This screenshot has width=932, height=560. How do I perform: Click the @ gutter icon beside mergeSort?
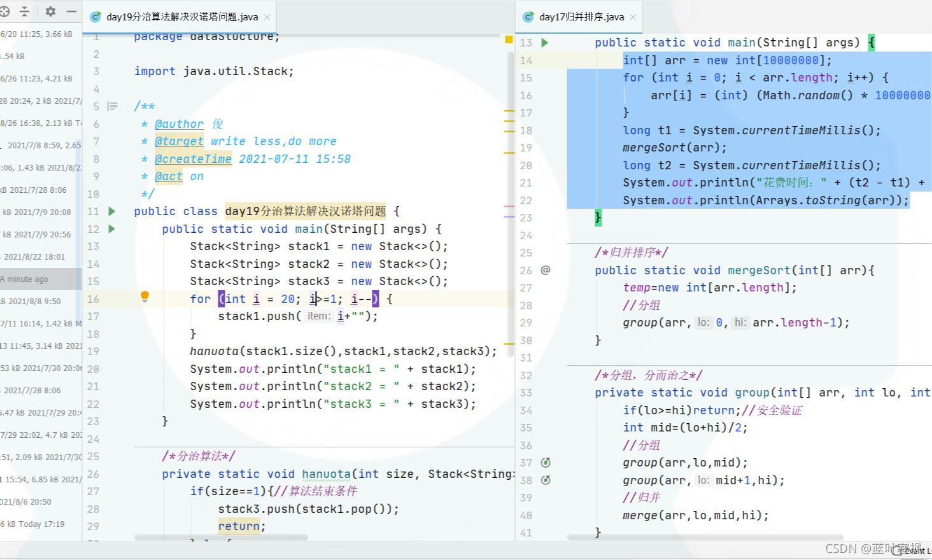tap(546, 270)
